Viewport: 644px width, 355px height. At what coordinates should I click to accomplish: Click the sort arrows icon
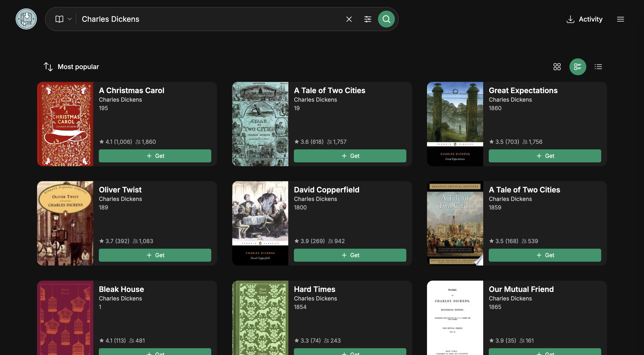point(48,66)
